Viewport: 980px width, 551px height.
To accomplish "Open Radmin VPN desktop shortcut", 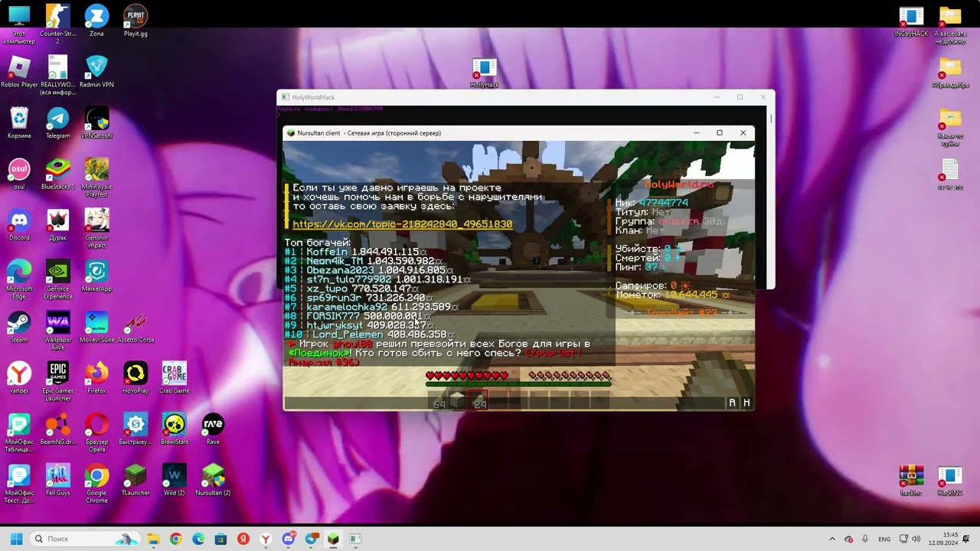I will 96,72.
